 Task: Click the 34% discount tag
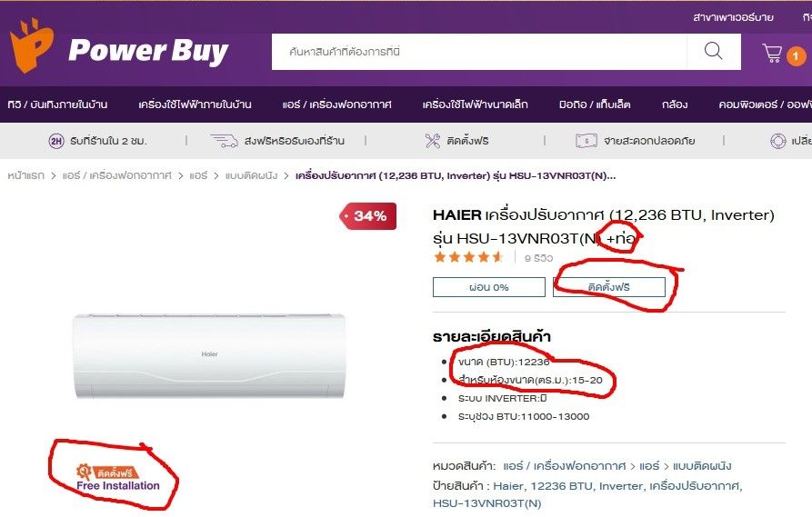pyautogui.click(x=367, y=216)
